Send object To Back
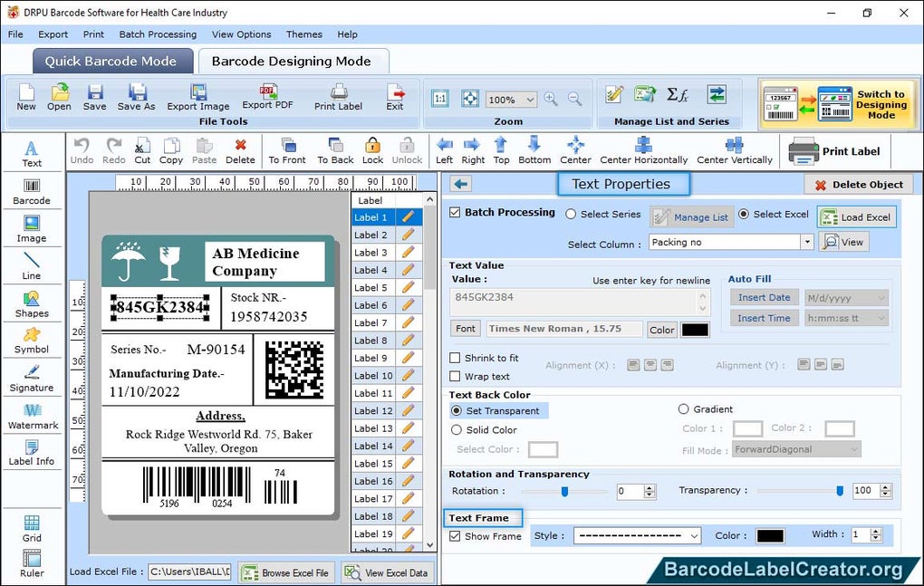The height and width of the screenshot is (586, 924). [335, 150]
